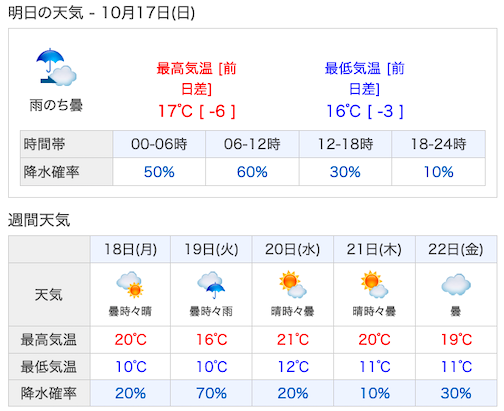Click the 雨のち曇 forecast label

[56, 105]
